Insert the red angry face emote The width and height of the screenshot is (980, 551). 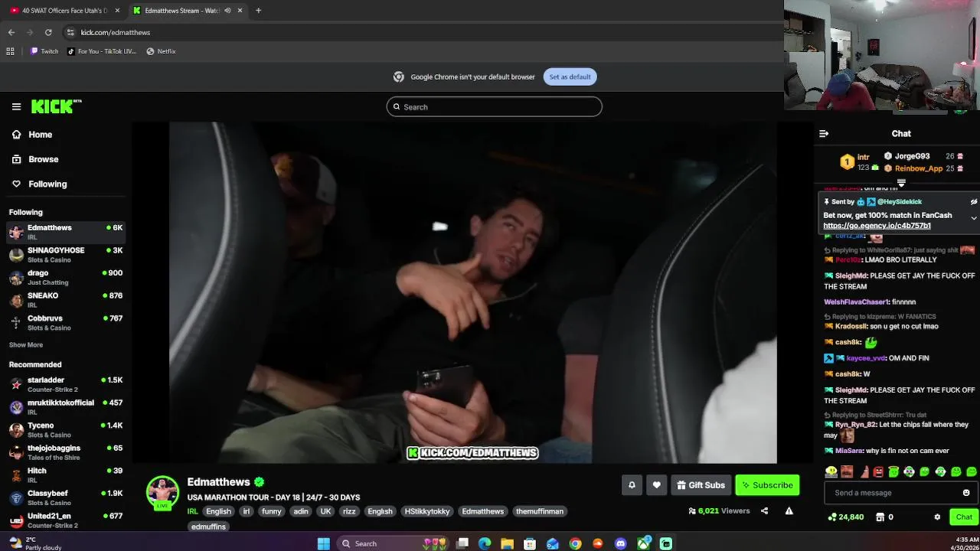877,472
